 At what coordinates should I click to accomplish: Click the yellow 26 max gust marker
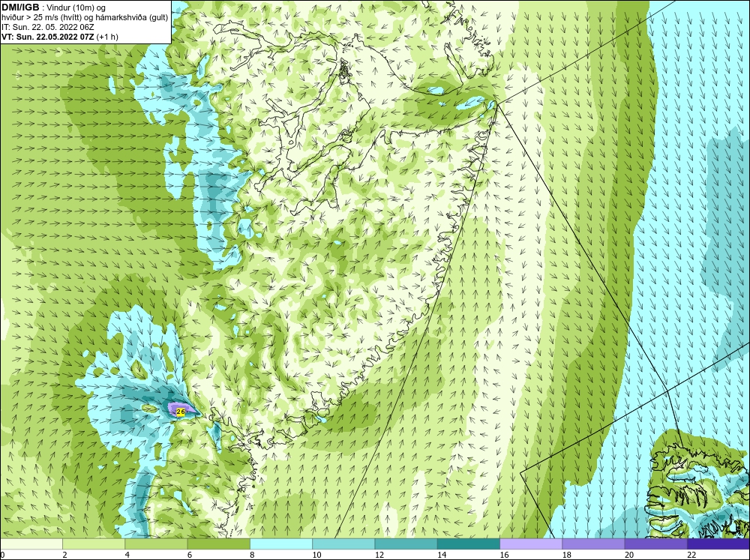pyautogui.click(x=181, y=412)
